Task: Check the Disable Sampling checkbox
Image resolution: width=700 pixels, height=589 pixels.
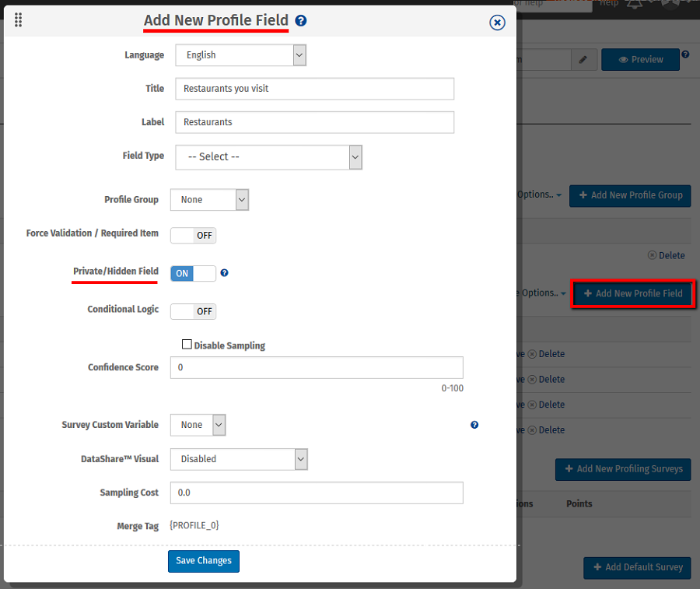Action: tap(187, 344)
